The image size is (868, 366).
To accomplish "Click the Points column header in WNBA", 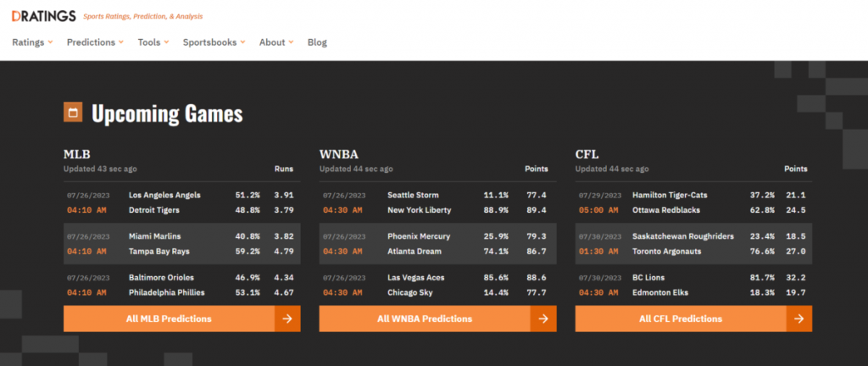I will tap(537, 169).
